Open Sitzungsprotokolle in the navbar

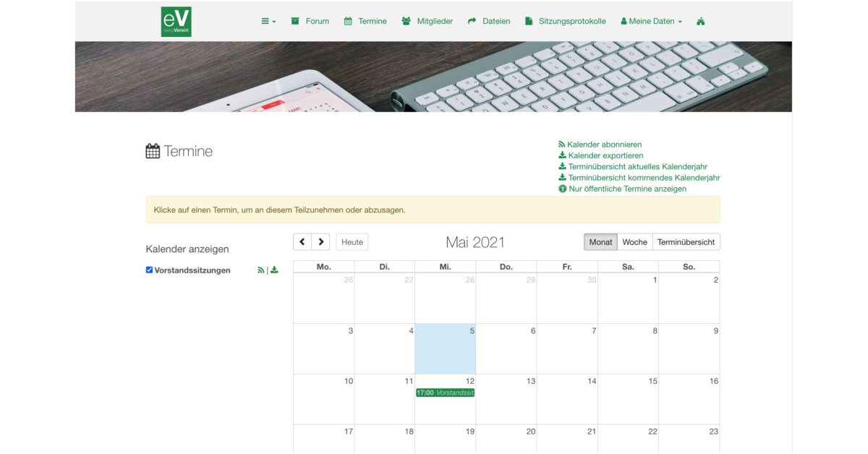[565, 22]
